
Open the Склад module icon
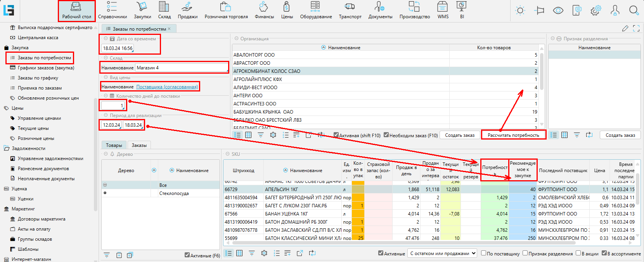pyautogui.click(x=164, y=7)
